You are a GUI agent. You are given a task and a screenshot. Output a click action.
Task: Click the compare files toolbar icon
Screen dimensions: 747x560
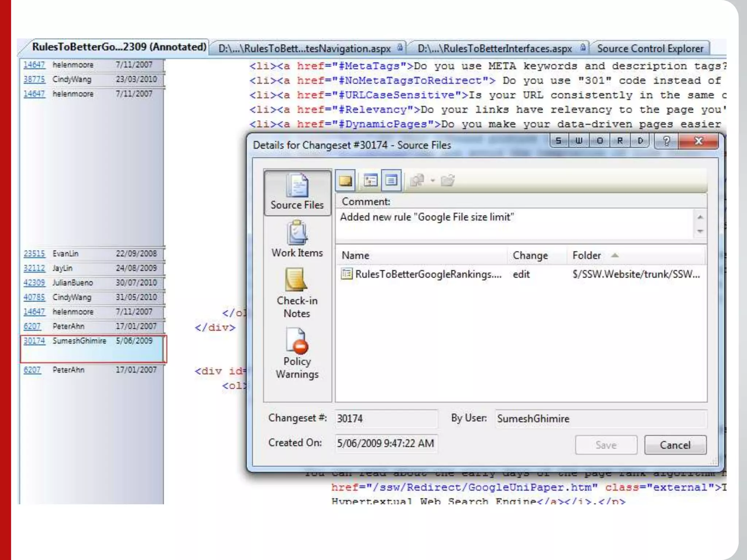[417, 180]
